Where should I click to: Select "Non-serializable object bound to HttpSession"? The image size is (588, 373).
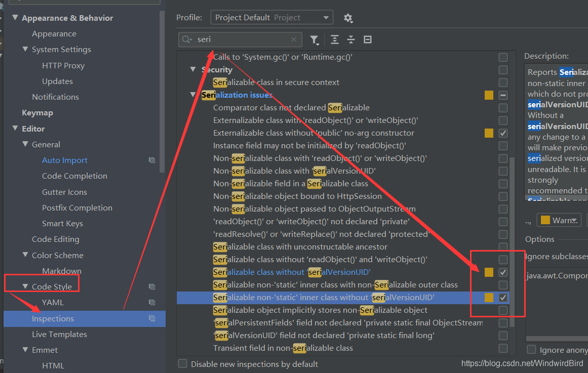297,196
